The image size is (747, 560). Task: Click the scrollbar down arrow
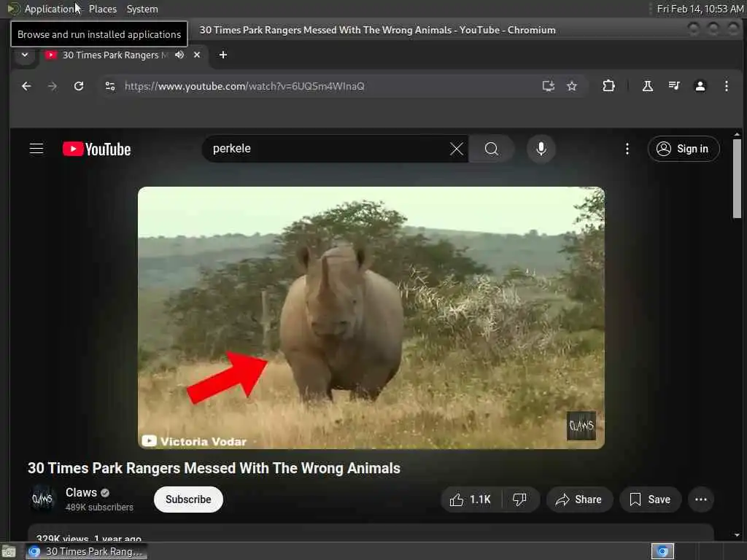tap(737, 535)
